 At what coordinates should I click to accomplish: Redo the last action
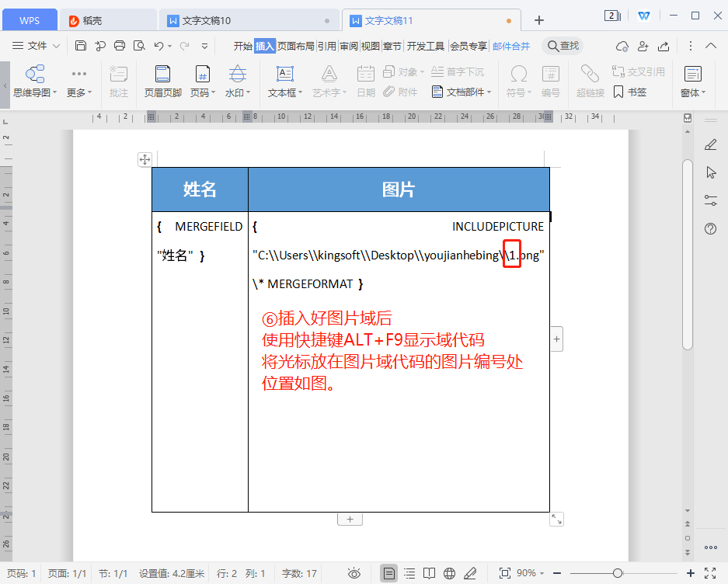coord(184,46)
